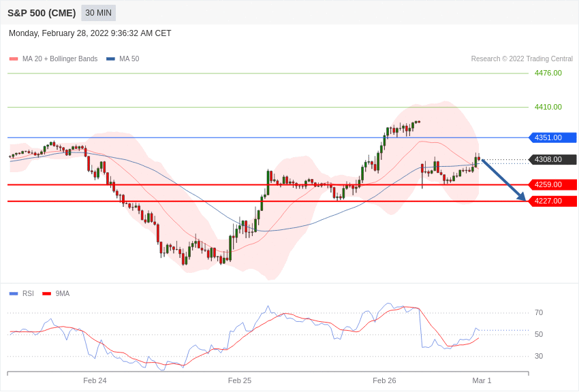Viewport: 579px width, 392px height.
Task: Click the blue downward arrow head
Action: pyautogui.click(x=521, y=197)
